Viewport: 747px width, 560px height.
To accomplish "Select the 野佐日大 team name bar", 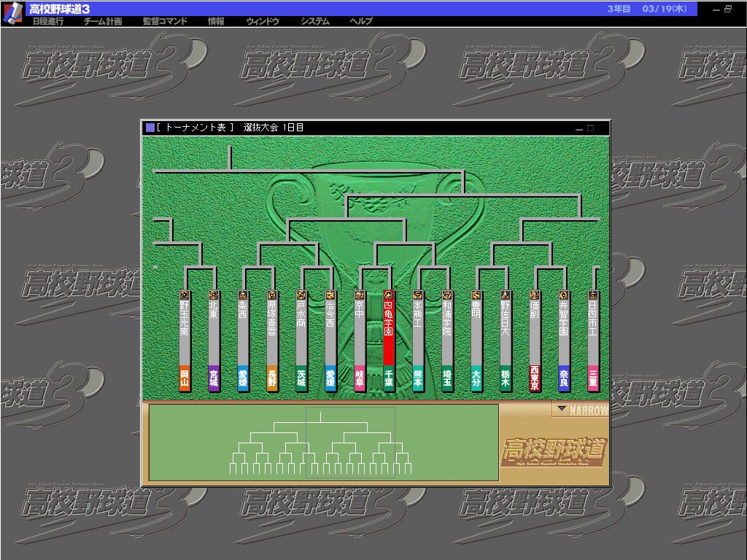I will coord(506,332).
